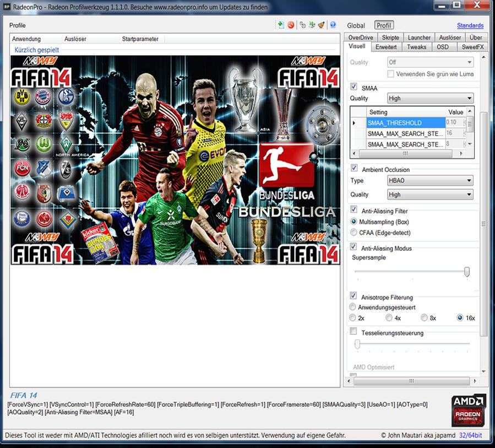Choose Anwendungsgesteuert anisotropic option
This screenshot has height=448, width=495.
pyautogui.click(x=352, y=307)
